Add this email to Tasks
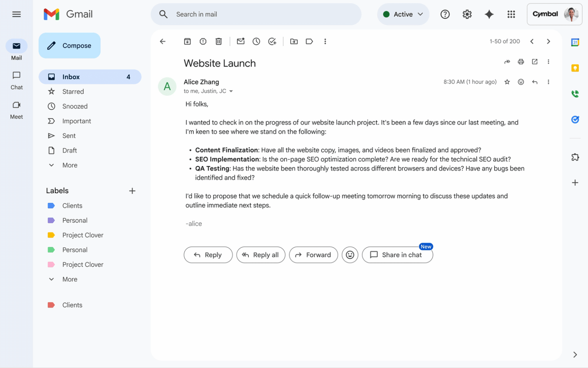Screen dimensions: 588x368 272,41
